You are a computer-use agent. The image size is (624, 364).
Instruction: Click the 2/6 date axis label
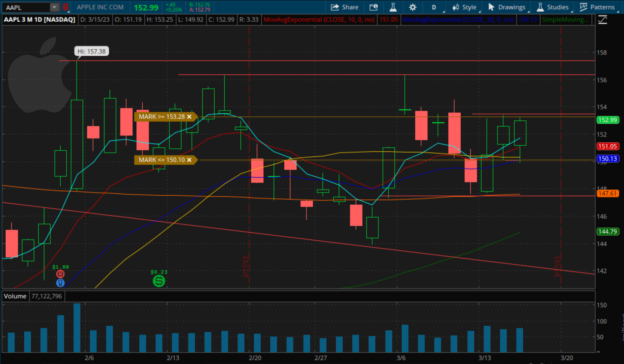coord(89,358)
